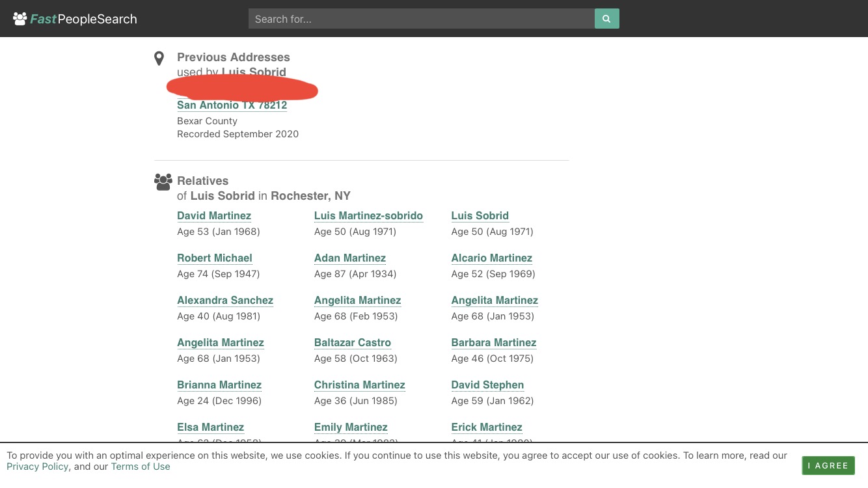Open Baltazar Castro relative link
868x488 pixels.
click(353, 342)
